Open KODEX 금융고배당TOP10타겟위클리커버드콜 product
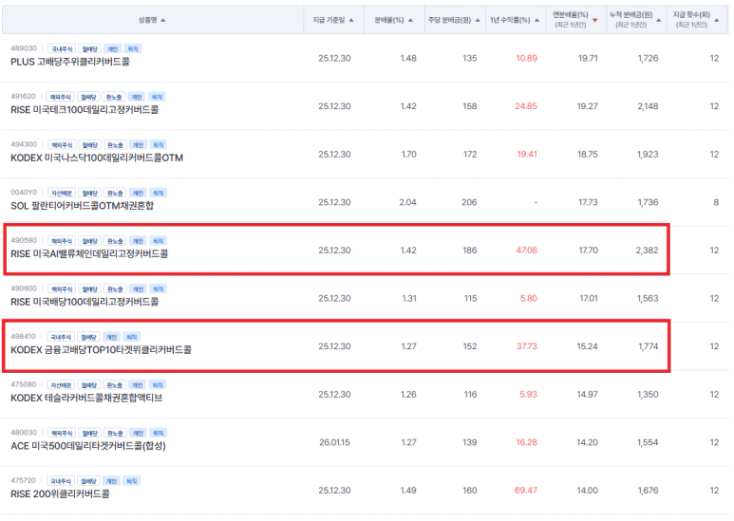 (x=101, y=350)
